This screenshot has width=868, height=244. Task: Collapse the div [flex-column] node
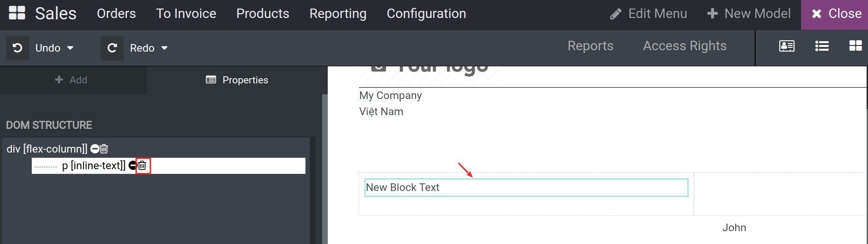coord(95,149)
